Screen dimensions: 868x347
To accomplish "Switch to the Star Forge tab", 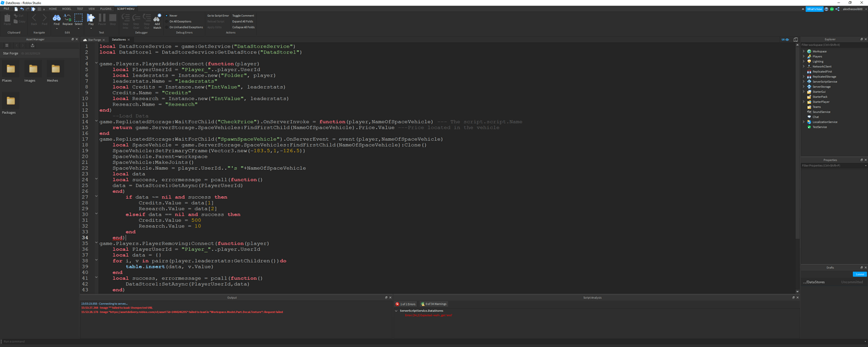I will coord(94,40).
